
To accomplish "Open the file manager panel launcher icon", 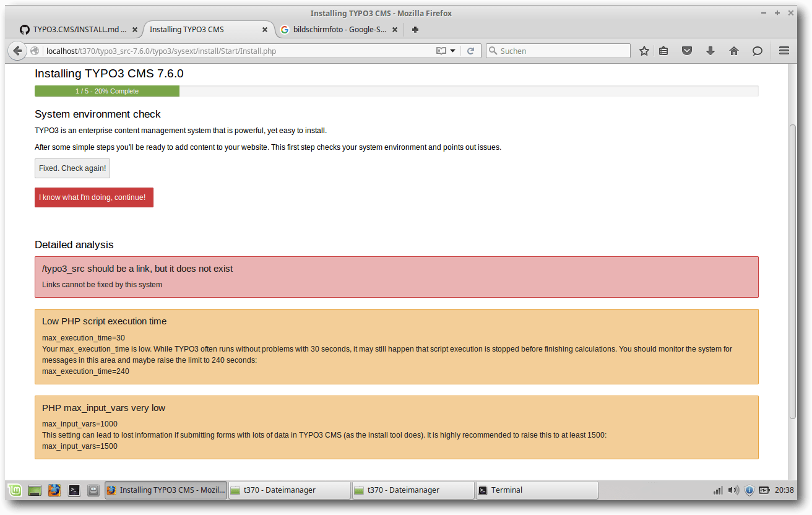I will (x=93, y=490).
